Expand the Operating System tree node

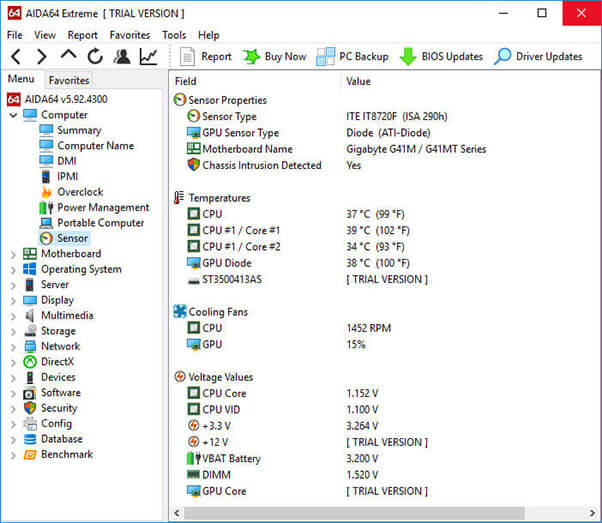[13, 270]
